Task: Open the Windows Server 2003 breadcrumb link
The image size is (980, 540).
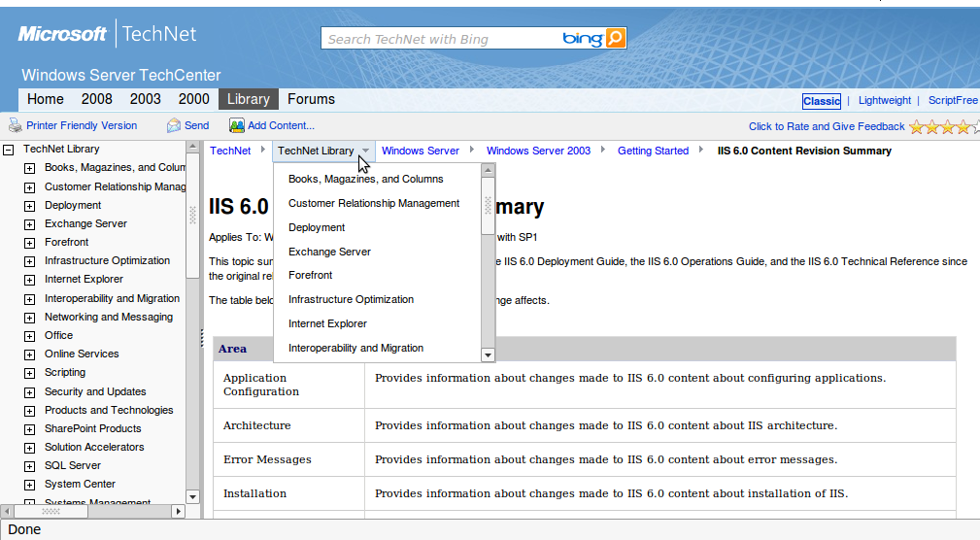Action: pyautogui.click(x=538, y=151)
